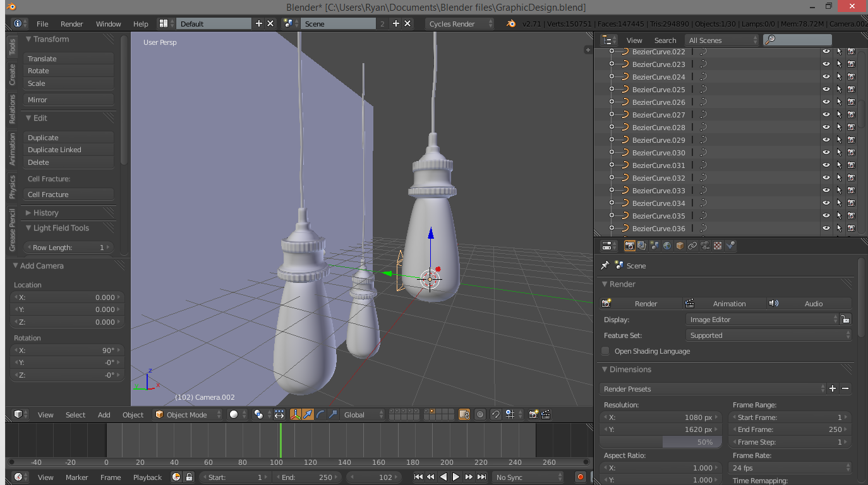Image resolution: width=868 pixels, height=485 pixels.
Task: Open the Texture properties tab (checker icon)
Action: click(718, 246)
